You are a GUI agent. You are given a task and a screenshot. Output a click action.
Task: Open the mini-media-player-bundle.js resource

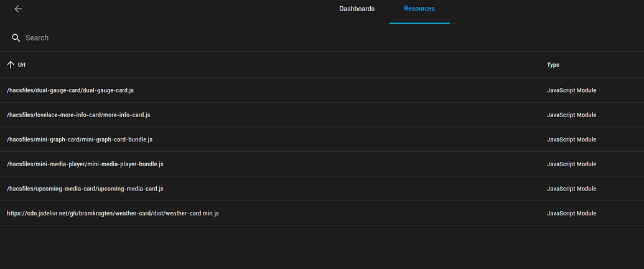pos(85,164)
